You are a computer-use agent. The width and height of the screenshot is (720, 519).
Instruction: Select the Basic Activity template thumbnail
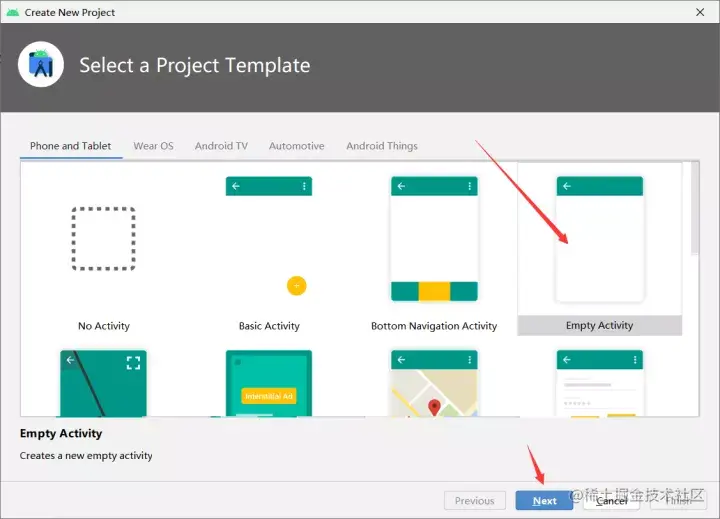point(269,239)
